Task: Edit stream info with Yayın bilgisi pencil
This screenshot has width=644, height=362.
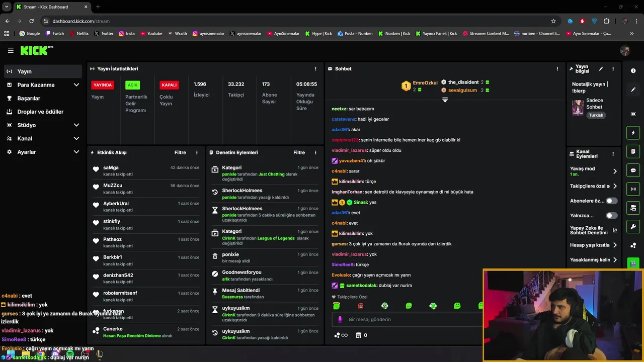Action: point(601,69)
